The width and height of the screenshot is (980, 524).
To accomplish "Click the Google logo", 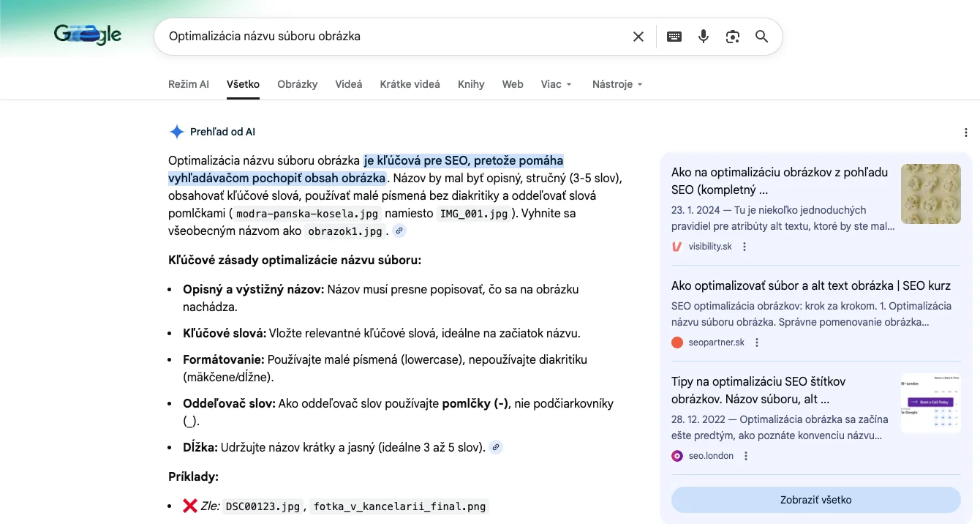I will click(88, 34).
